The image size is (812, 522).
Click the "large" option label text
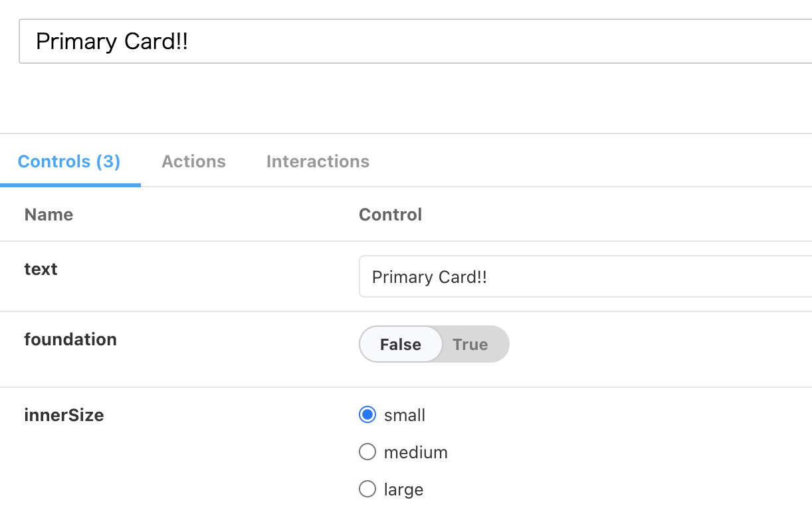[403, 489]
